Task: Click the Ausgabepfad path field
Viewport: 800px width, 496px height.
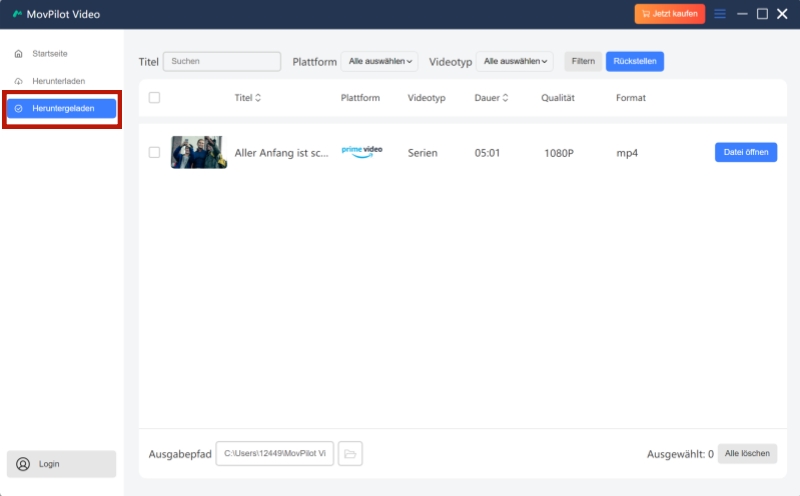Action: pos(274,454)
